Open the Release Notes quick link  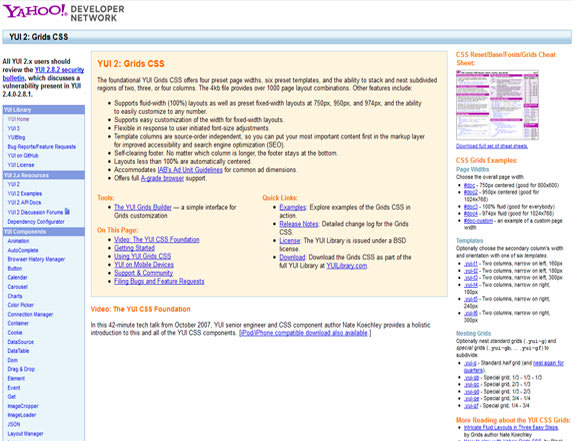(x=299, y=224)
